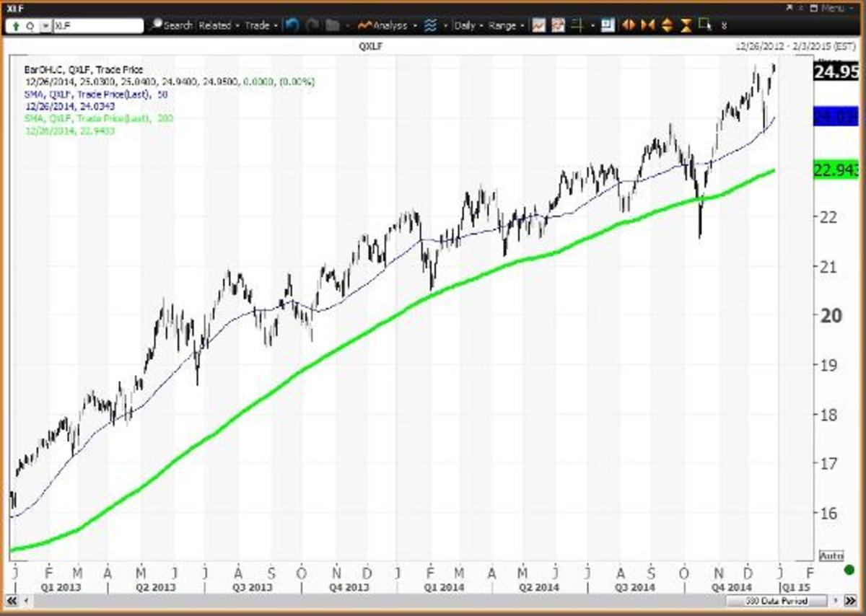866x616 pixels.
Task: Click the Q1 2013 quarter label
Action: (61, 588)
